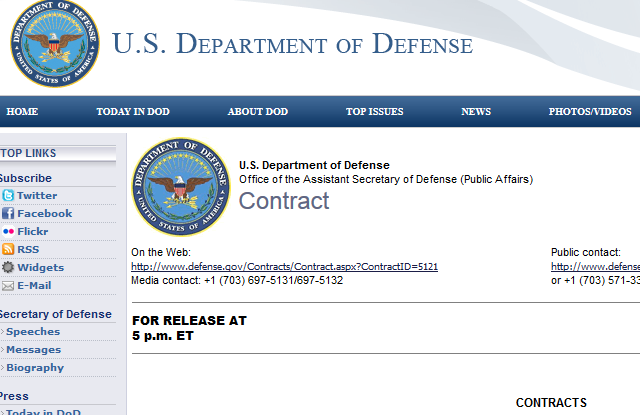Open PHOTOS/VIDEOS navigation item

tap(590, 112)
